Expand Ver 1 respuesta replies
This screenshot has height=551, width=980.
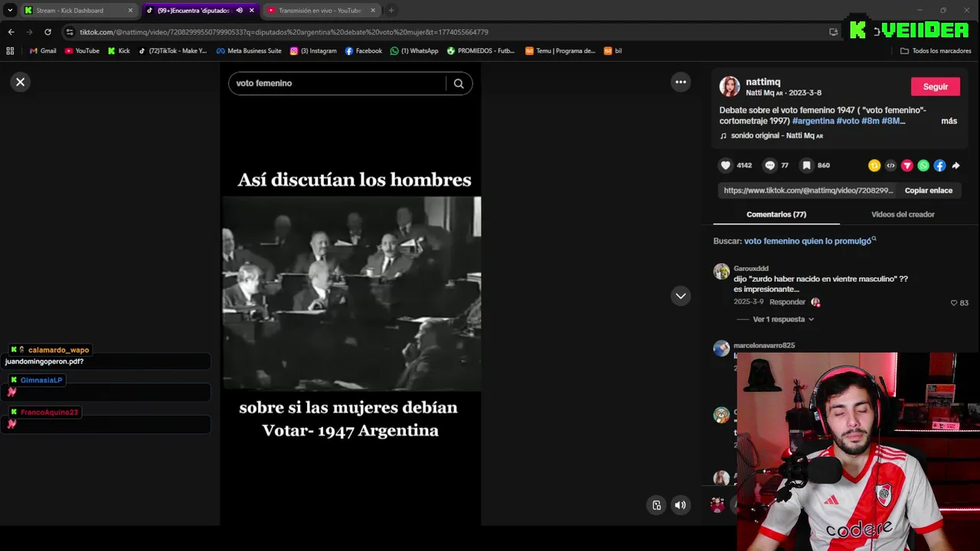tap(782, 319)
